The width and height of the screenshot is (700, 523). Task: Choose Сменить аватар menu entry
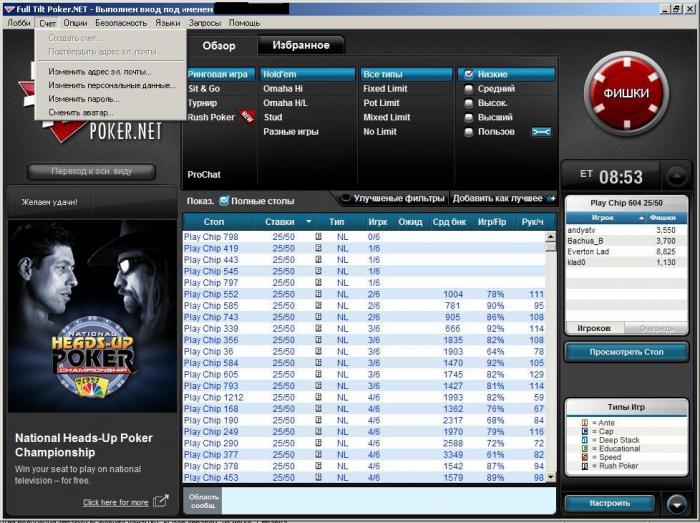[x=110, y=112]
